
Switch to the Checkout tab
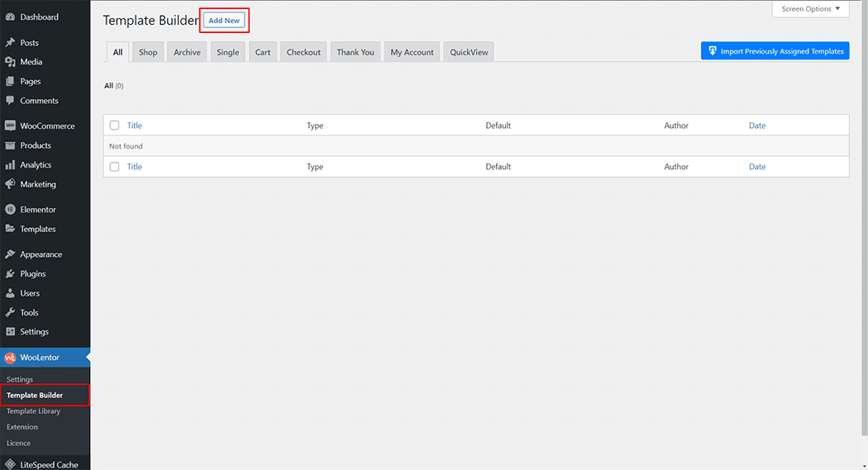coord(303,52)
